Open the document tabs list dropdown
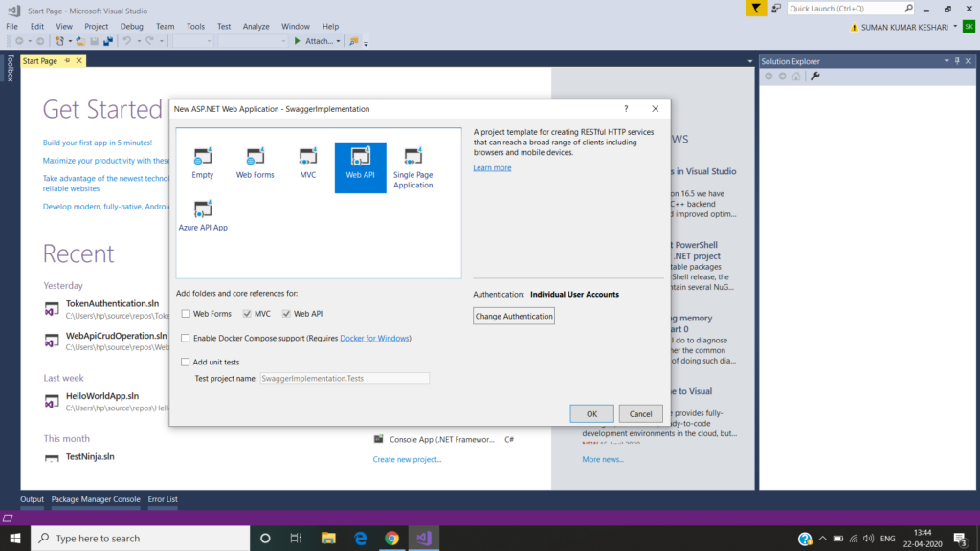Viewport: 980px width, 551px height. [750, 61]
